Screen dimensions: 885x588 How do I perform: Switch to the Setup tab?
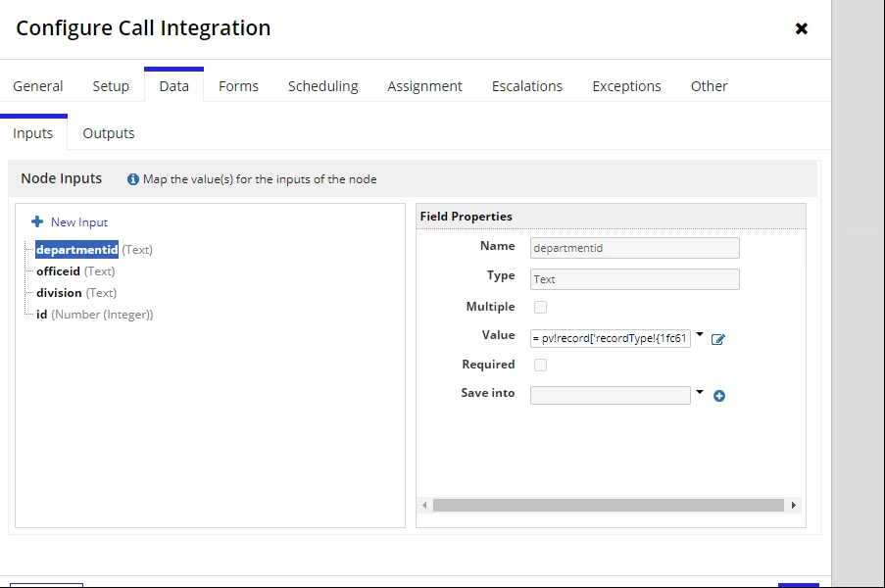[x=111, y=86]
